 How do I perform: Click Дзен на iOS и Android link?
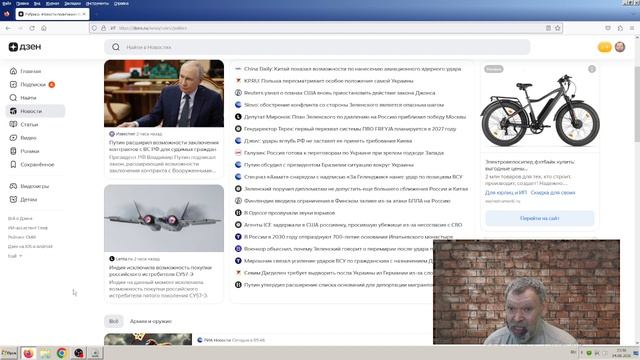pos(30,247)
